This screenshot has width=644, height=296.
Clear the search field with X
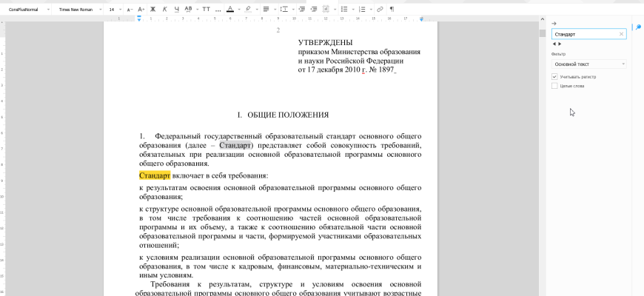point(621,34)
